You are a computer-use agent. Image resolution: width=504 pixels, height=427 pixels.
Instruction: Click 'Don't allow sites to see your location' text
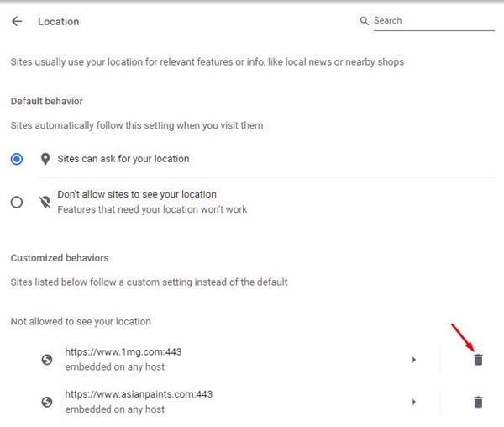pos(137,194)
